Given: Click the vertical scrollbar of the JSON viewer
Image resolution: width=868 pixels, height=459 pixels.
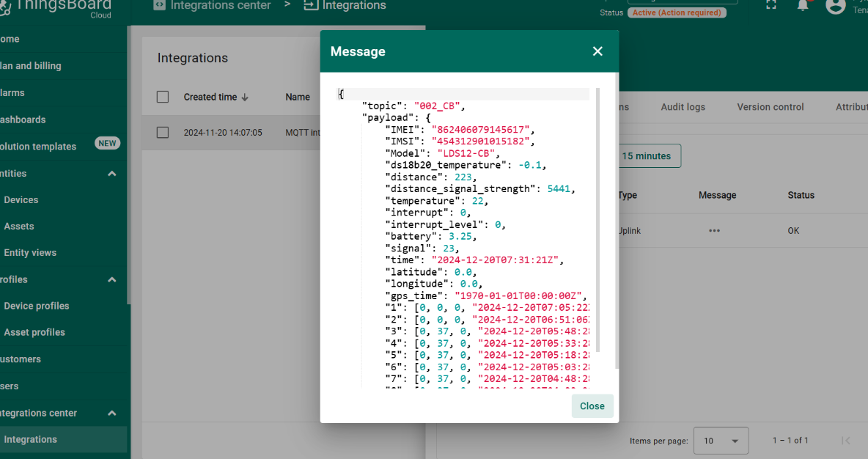Looking at the screenshot, I should 598,220.
